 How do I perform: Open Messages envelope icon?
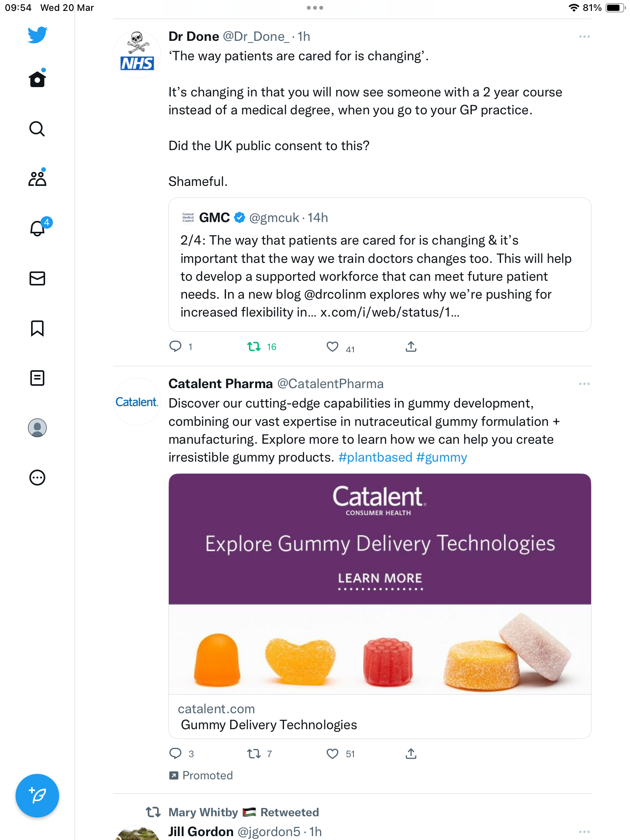(37, 278)
